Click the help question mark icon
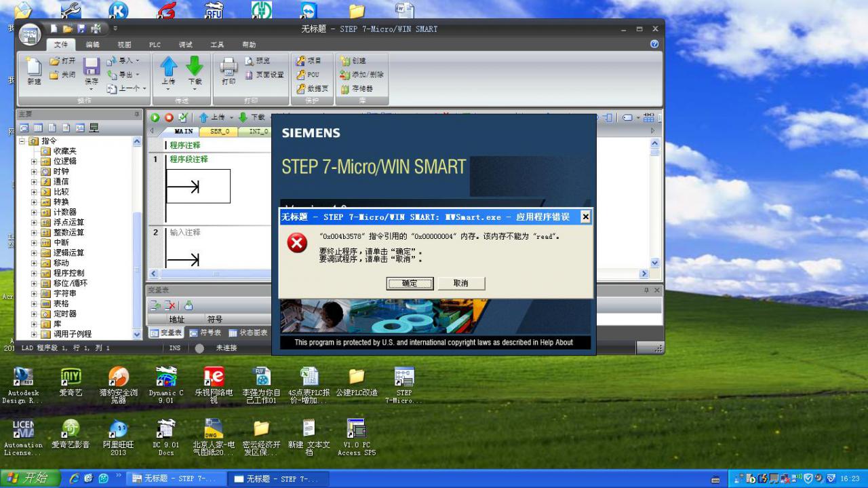Viewport: 868px width, 488px height. click(654, 43)
